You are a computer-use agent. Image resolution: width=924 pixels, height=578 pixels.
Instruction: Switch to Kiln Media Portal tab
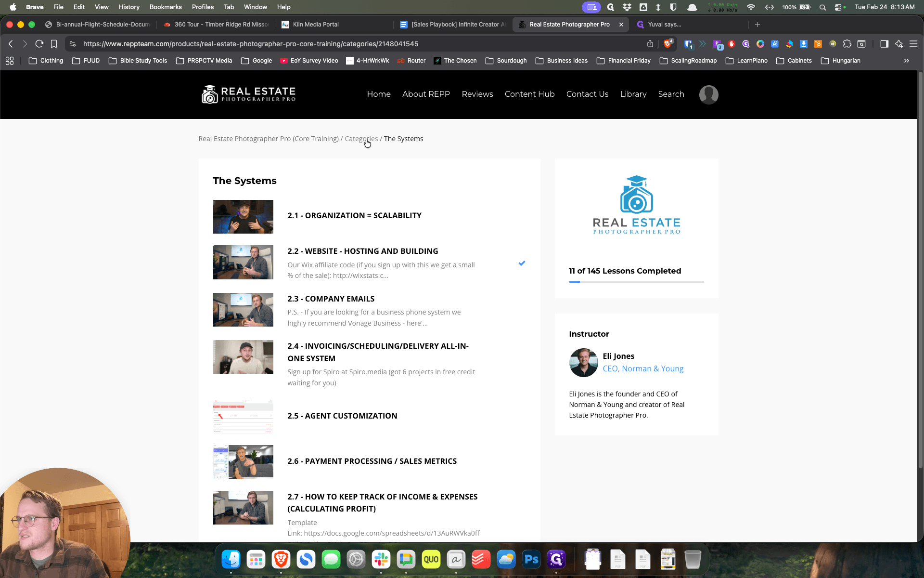pyautogui.click(x=334, y=25)
